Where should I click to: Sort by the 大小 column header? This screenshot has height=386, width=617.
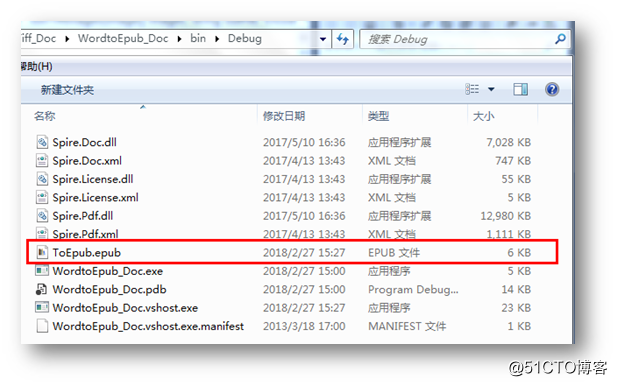[484, 116]
